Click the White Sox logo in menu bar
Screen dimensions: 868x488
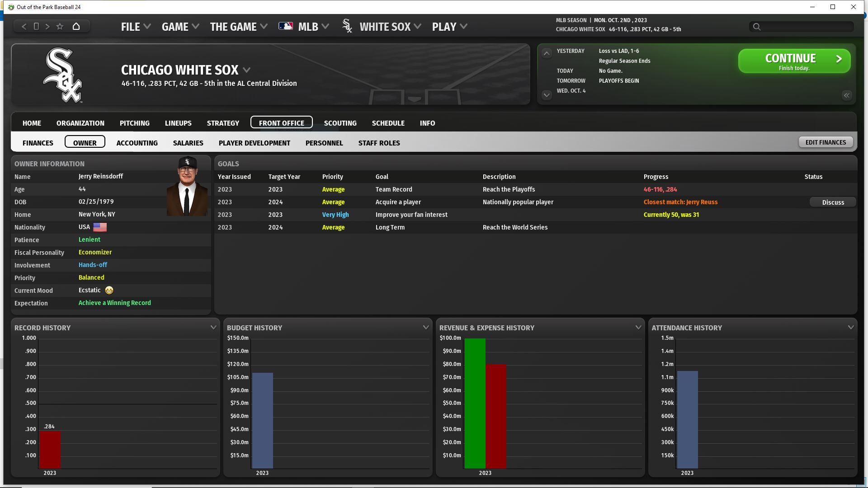point(347,26)
